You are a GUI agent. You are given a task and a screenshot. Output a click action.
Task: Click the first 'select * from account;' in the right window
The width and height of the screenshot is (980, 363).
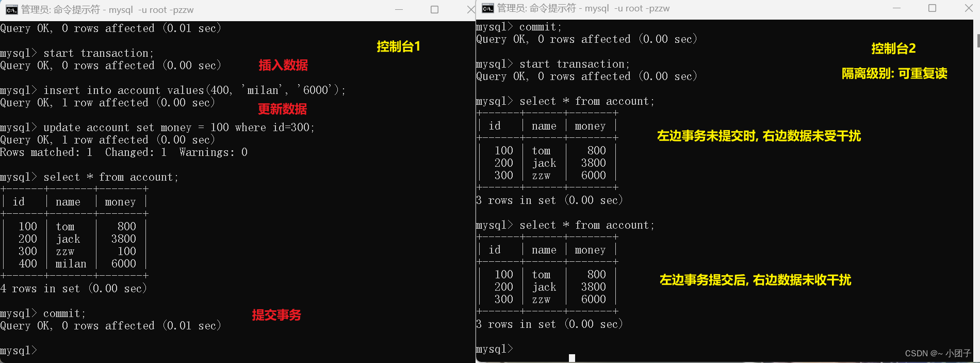(587, 101)
